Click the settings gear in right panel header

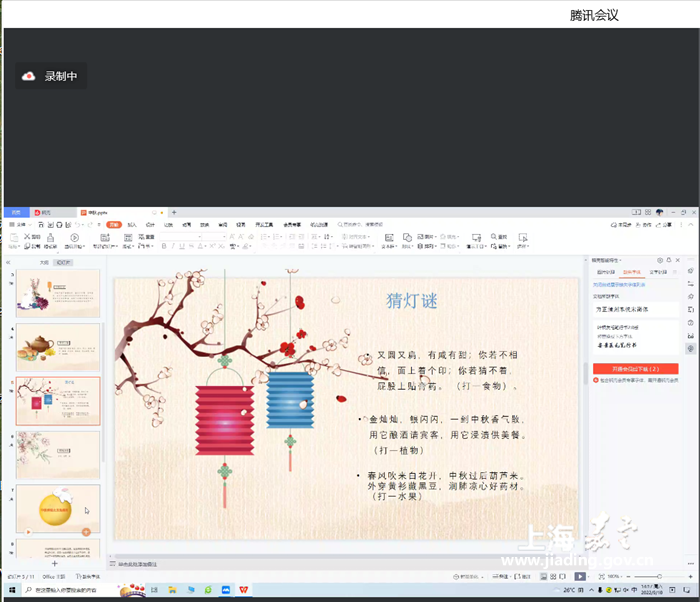660,260
